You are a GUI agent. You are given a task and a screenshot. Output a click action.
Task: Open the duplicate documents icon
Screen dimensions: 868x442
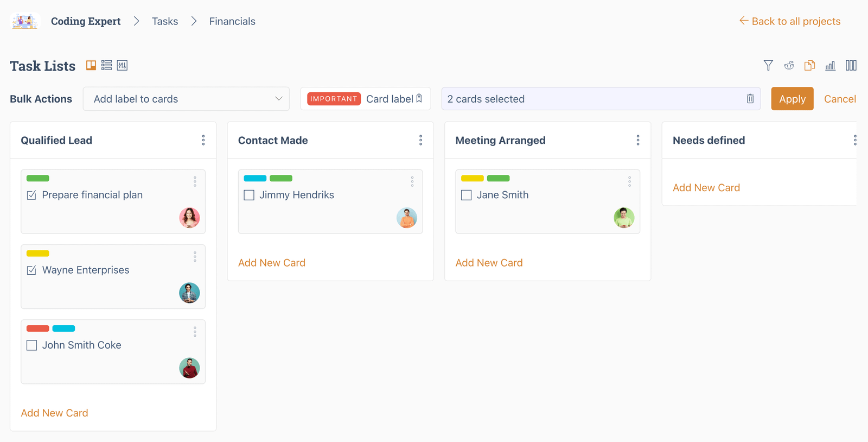point(809,65)
